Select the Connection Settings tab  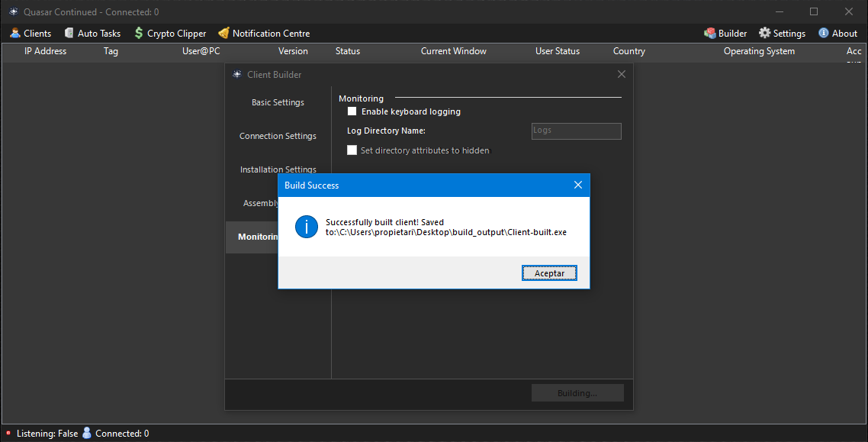[278, 136]
